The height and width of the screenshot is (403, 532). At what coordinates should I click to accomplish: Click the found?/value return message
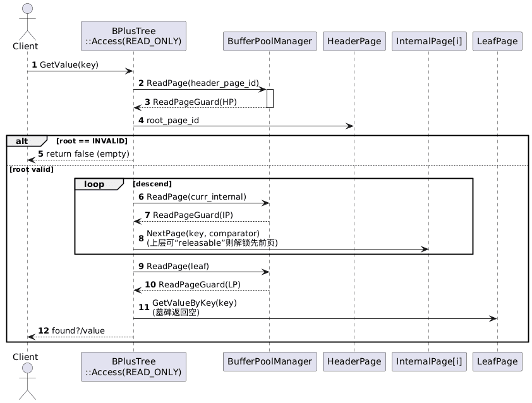pyautogui.click(x=78, y=331)
